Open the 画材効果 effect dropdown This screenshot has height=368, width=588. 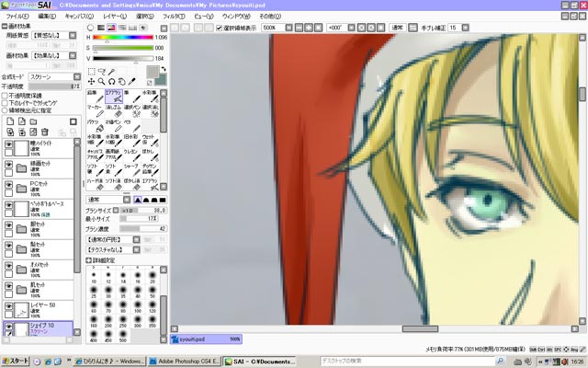coord(73,55)
